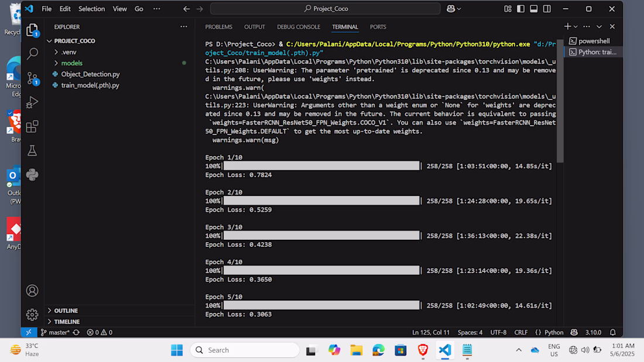The height and width of the screenshot is (362, 644).
Task: Switch to the PROBLEMS tab
Action: 218,27
